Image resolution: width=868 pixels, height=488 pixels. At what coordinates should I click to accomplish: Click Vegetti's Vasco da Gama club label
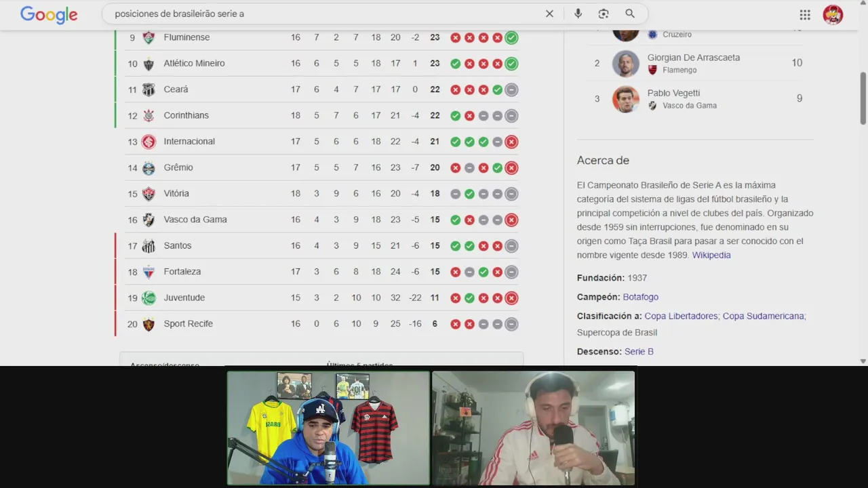click(690, 105)
